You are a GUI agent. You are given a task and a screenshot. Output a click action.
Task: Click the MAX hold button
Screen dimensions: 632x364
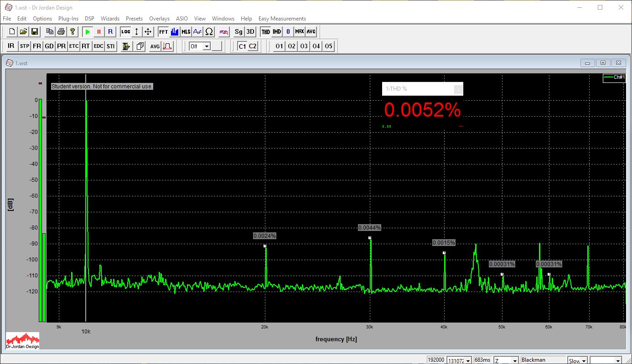pyautogui.click(x=299, y=32)
